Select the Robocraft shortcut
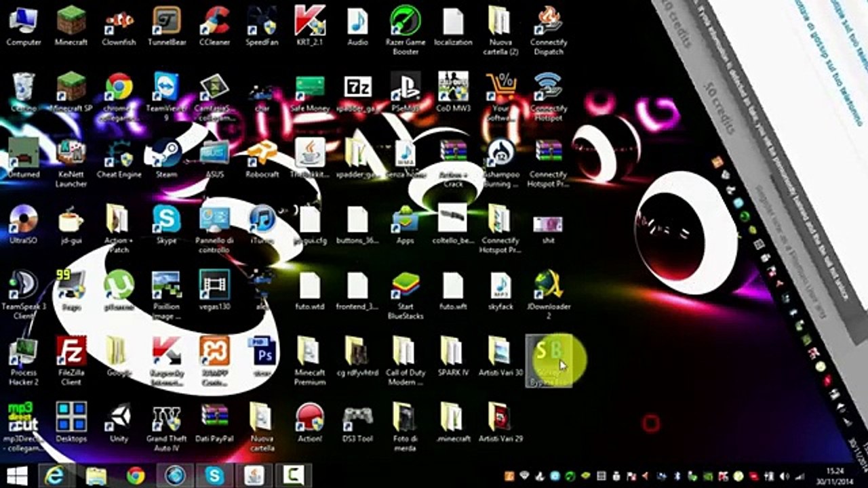868x488 pixels. click(x=261, y=158)
